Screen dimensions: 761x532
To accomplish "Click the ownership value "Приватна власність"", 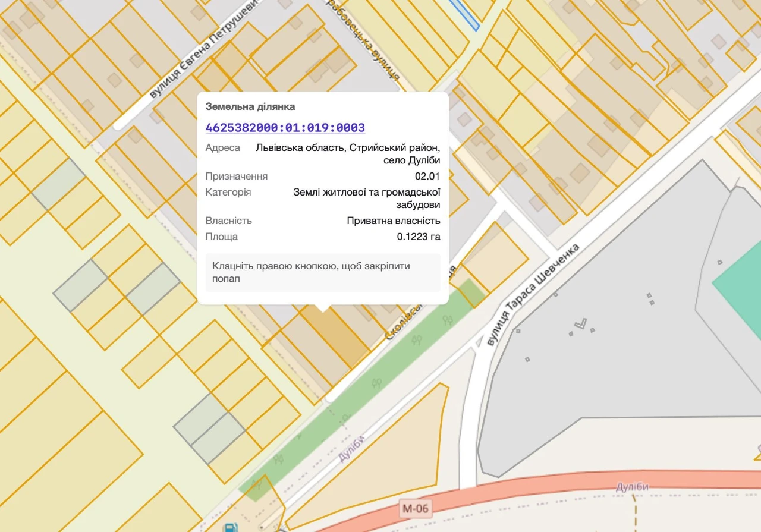I will pos(394,221).
